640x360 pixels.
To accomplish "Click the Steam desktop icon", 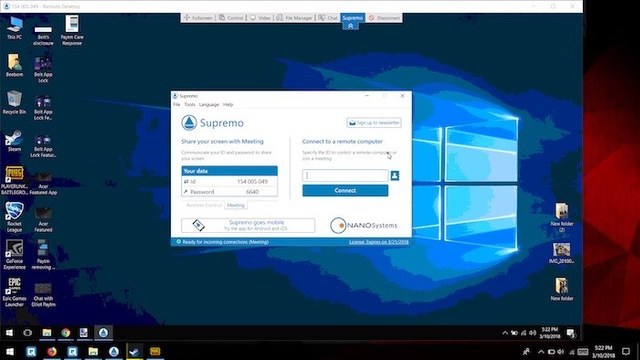I will (14, 141).
